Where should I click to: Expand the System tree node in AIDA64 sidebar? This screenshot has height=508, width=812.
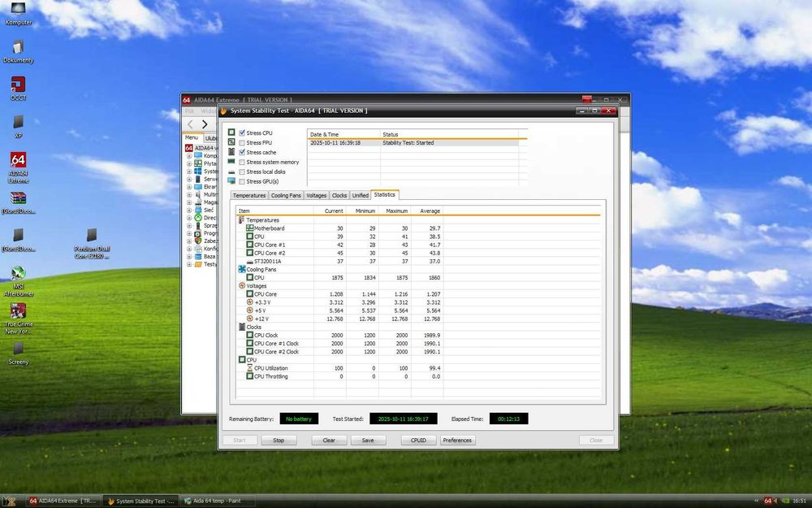click(189, 171)
